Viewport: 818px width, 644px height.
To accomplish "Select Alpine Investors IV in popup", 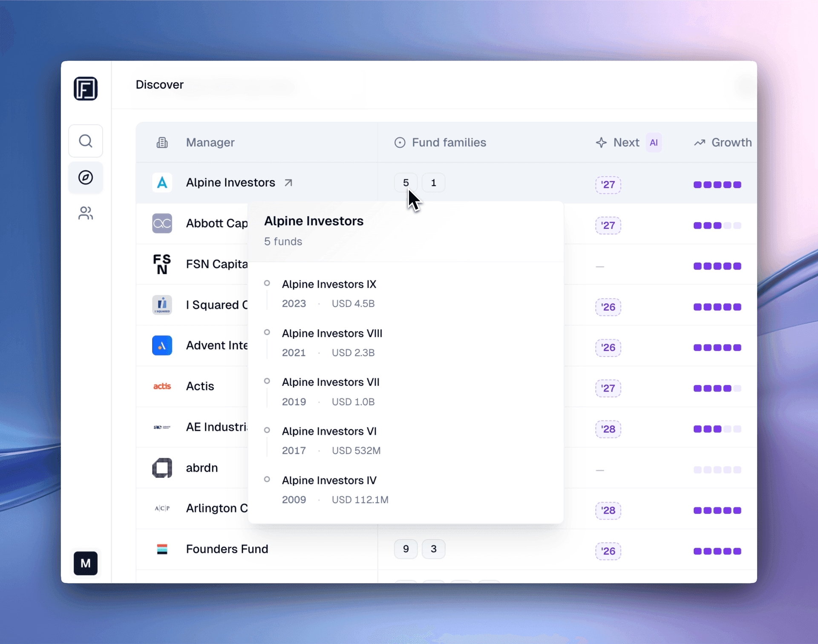I will 329,480.
